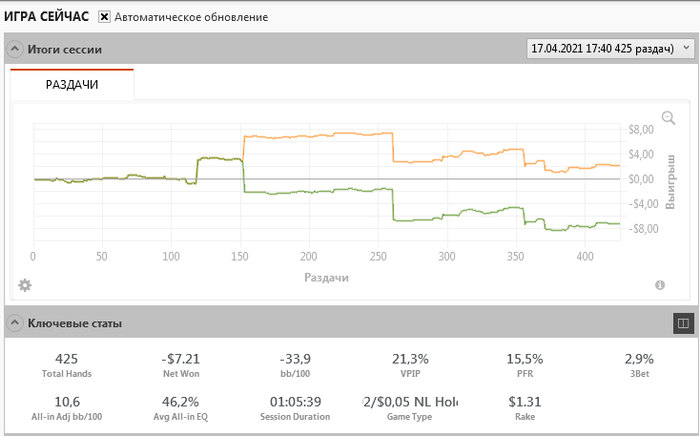Click the Avg All-in EQ stat
The height and width of the screenshot is (436, 700).
[182, 408]
